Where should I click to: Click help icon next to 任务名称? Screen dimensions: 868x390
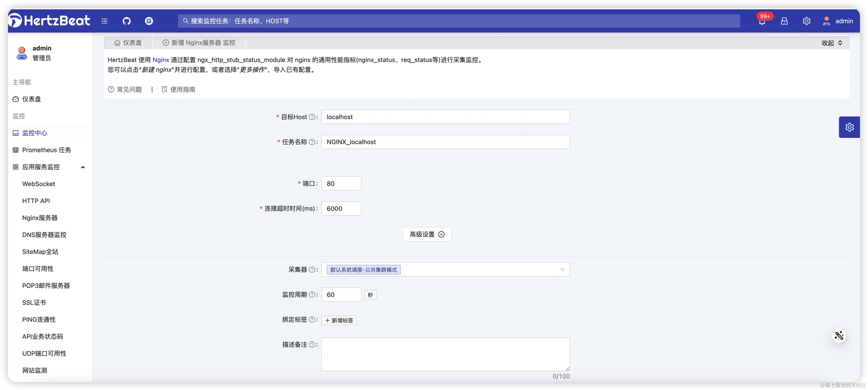312,142
